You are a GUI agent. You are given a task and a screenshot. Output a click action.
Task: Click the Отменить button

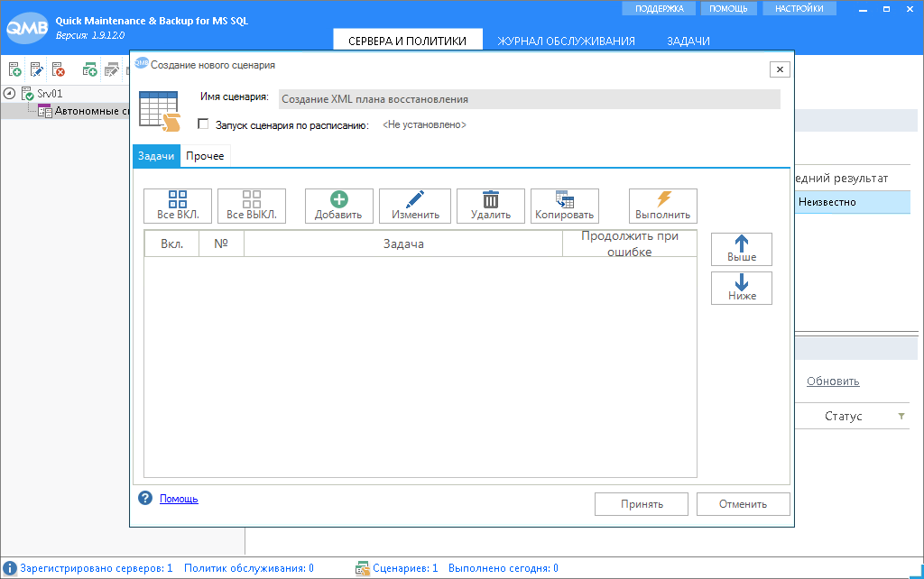[743, 504]
